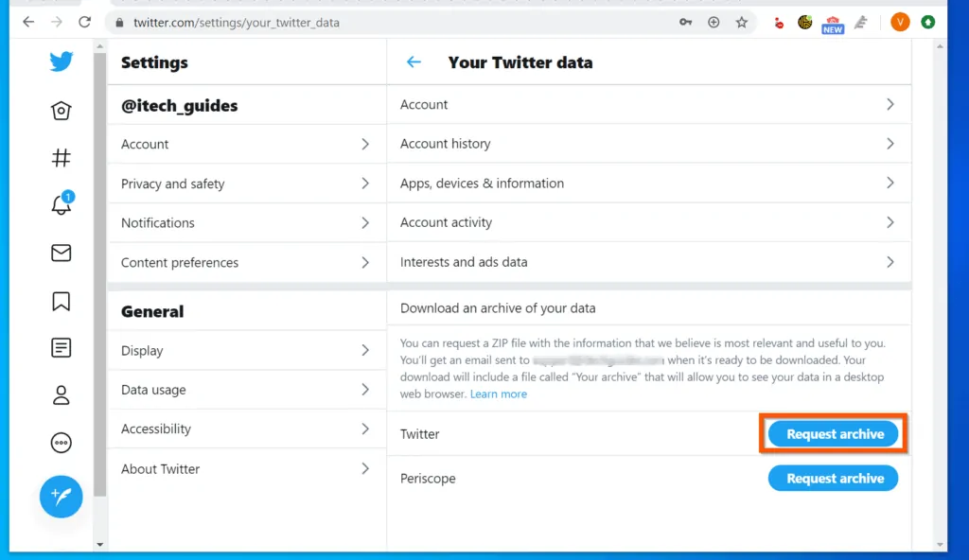Open Explore via the hashtag icon
This screenshot has height=560, width=969.
coord(61,157)
